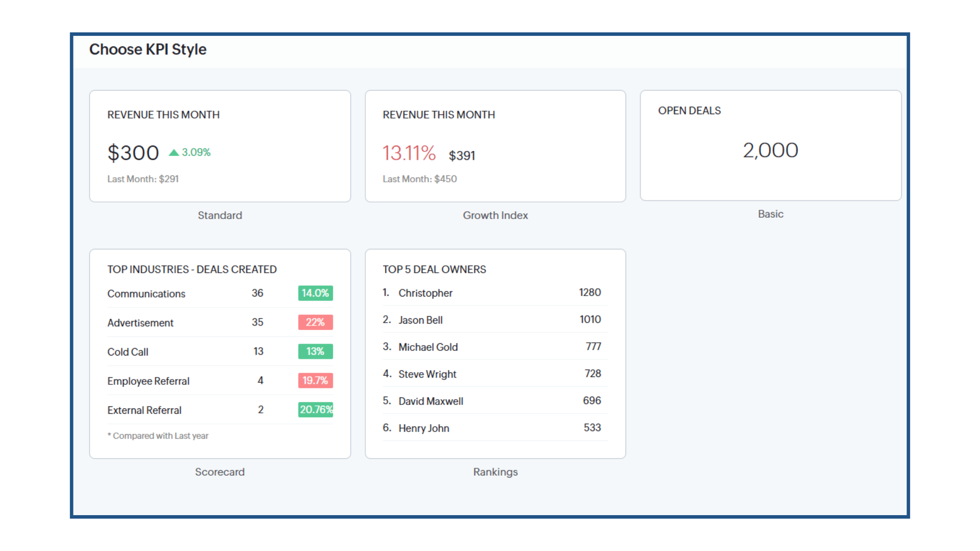Click the 1280 score for Christopher
This screenshot has width=980, height=551.
[x=590, y=293]
